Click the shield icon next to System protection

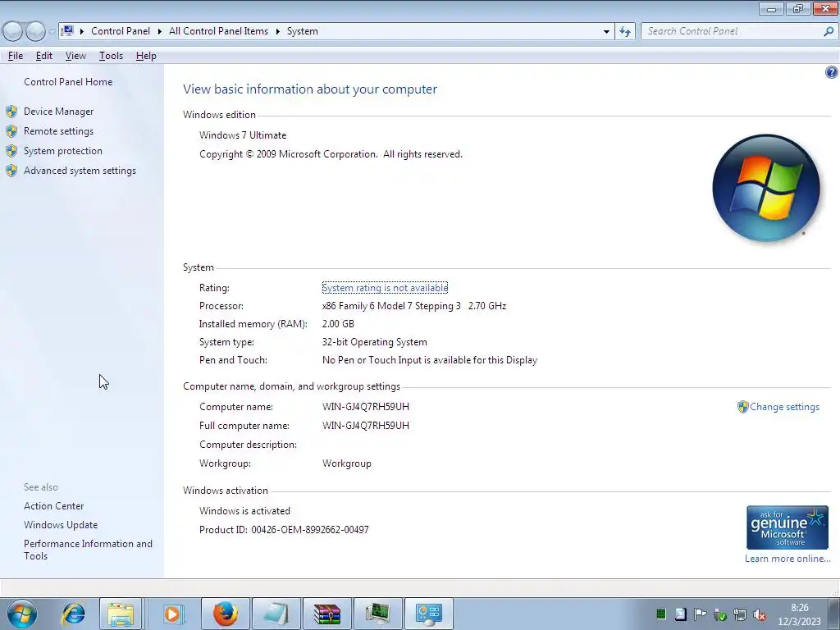click(x=11, y=151)
